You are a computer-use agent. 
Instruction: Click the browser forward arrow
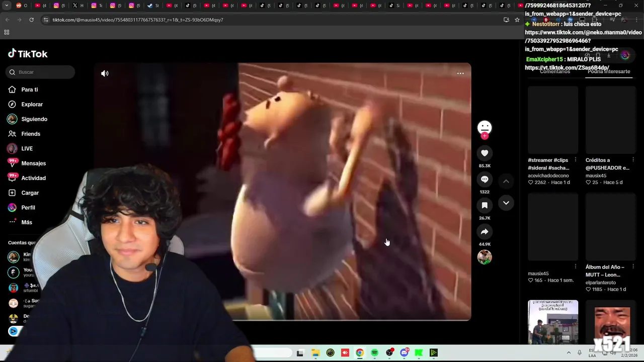19,20
